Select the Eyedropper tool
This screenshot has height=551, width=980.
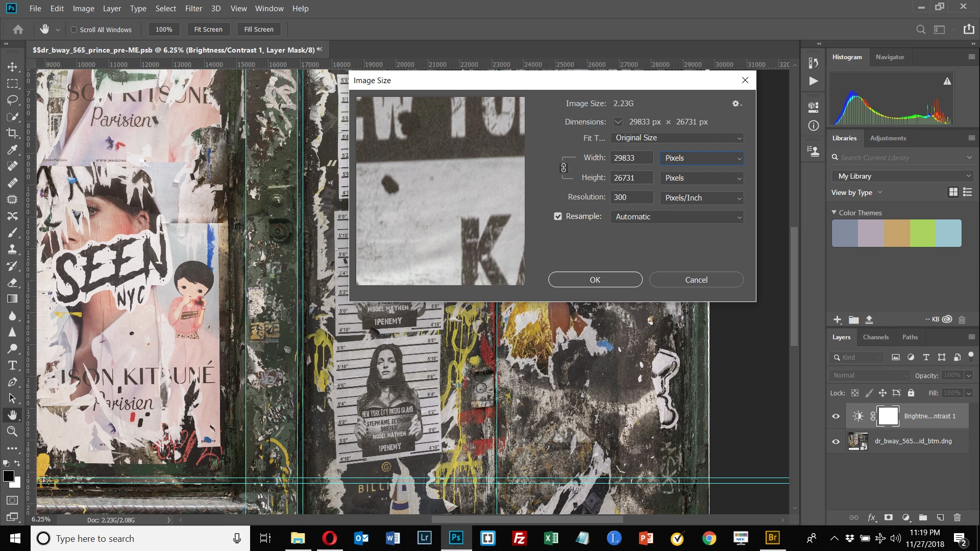(x=12, y=150)
